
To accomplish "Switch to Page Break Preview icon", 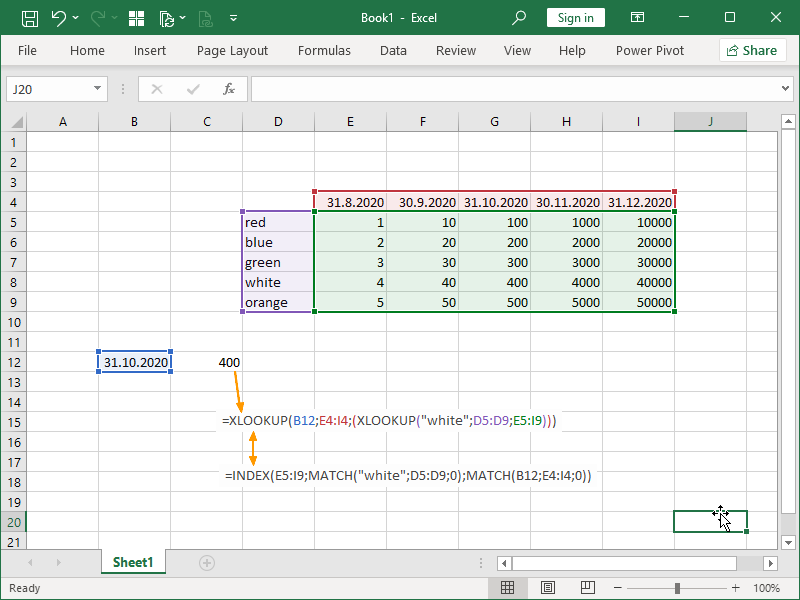I will tap(587, 588).
